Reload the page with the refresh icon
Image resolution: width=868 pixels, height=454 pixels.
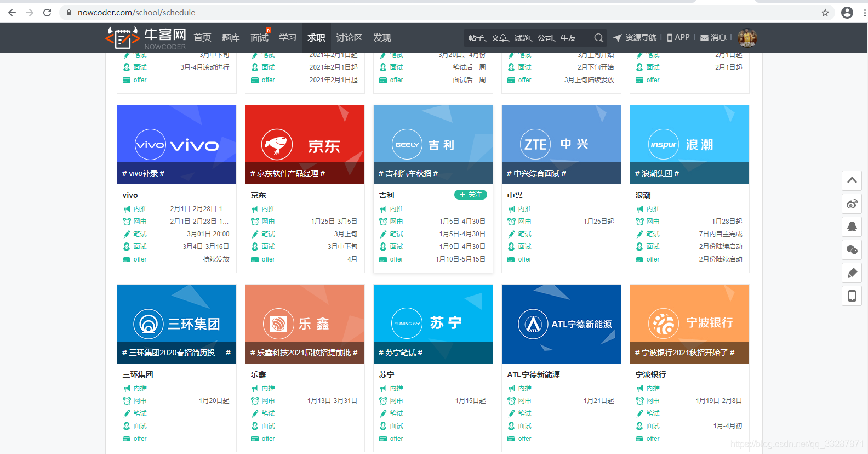click(47, 13)
